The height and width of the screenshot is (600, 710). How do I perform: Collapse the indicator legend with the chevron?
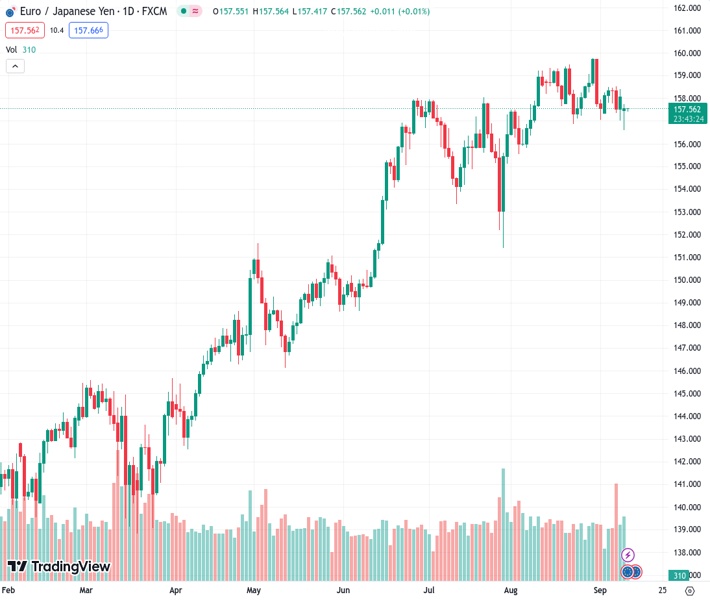pyautogui.click(x=15, y=66)
